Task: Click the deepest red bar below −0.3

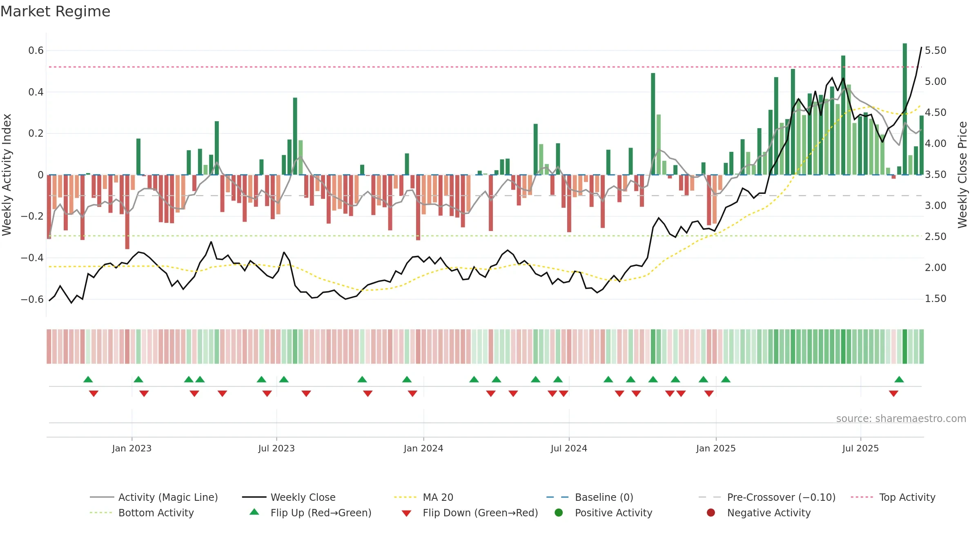Action: tap(127, 212)
